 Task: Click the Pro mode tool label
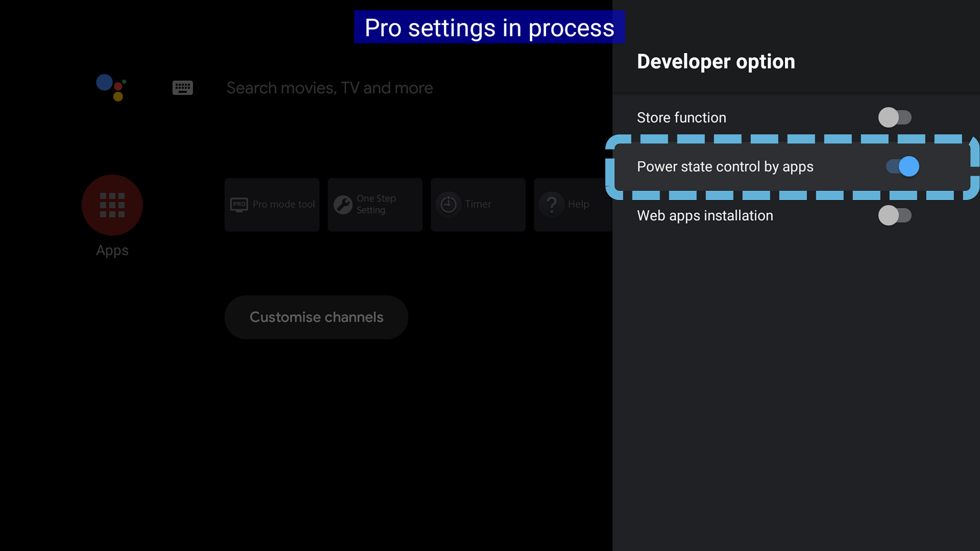(x=284, y=204)
